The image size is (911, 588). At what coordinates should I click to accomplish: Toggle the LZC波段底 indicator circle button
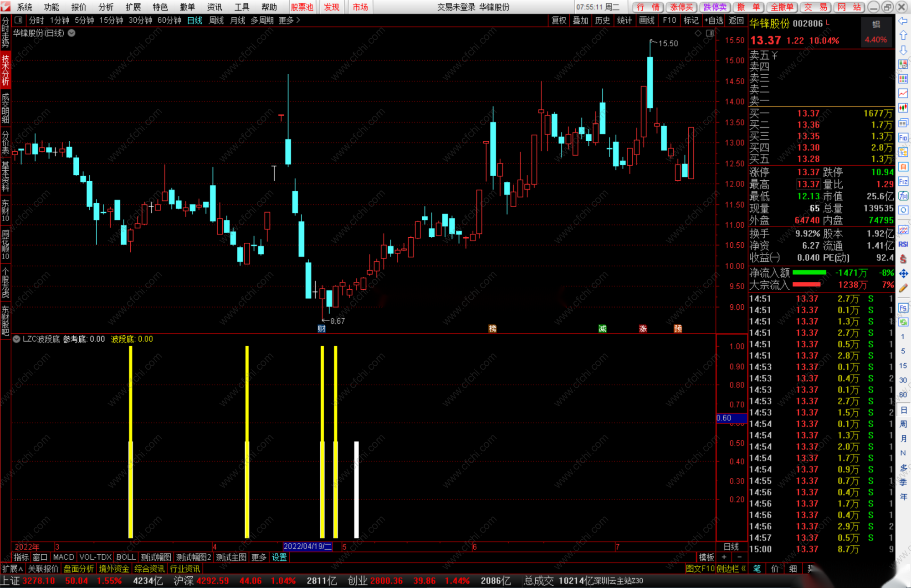coord(16,339)
